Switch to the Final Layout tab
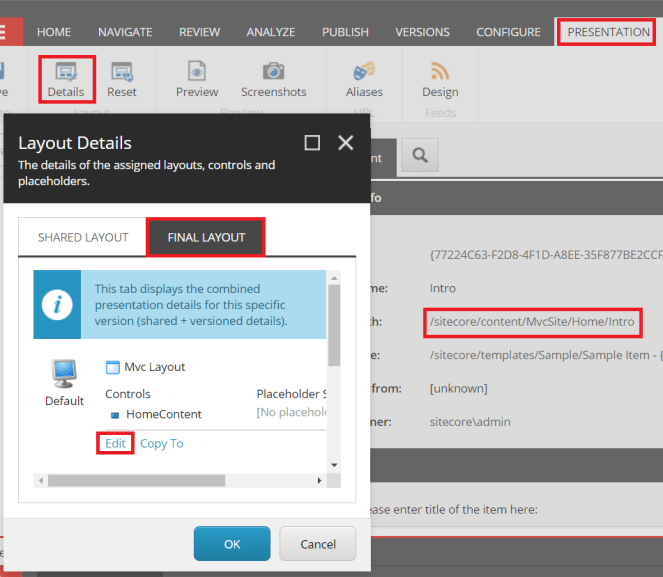The height and width of the screenshot is (577, 663). [206, 237]
